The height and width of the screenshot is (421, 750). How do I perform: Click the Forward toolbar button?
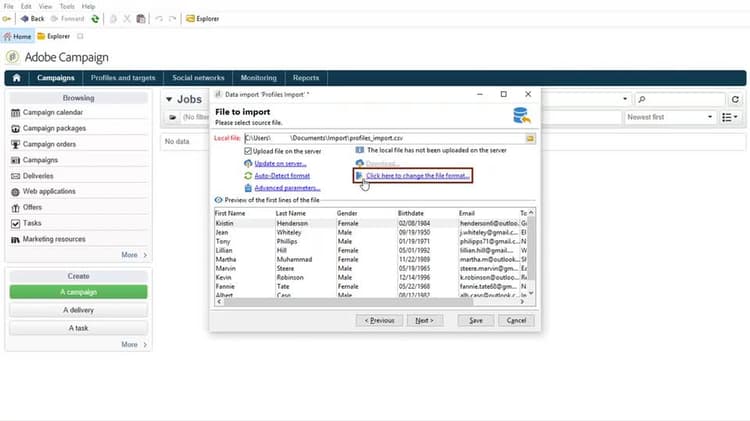[67, 19]
